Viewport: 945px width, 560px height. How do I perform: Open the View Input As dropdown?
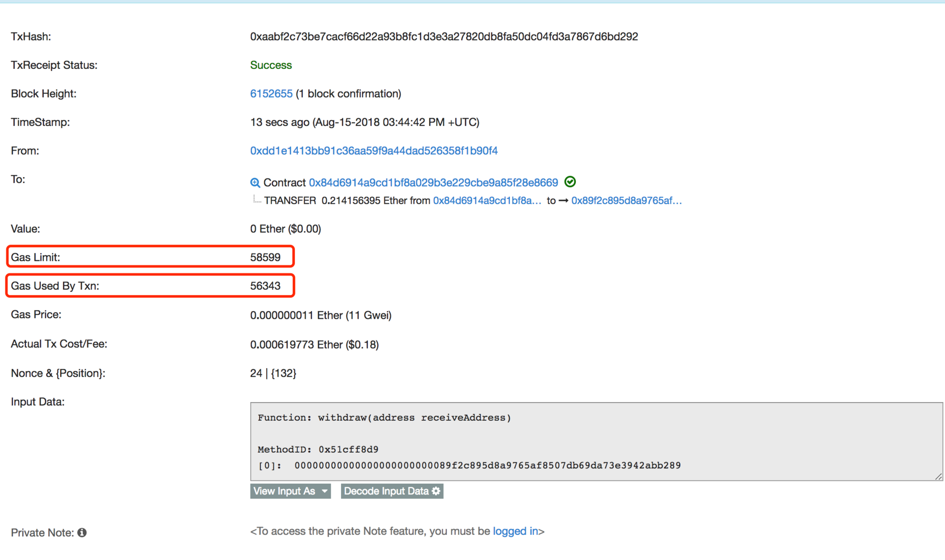(290, 491)
